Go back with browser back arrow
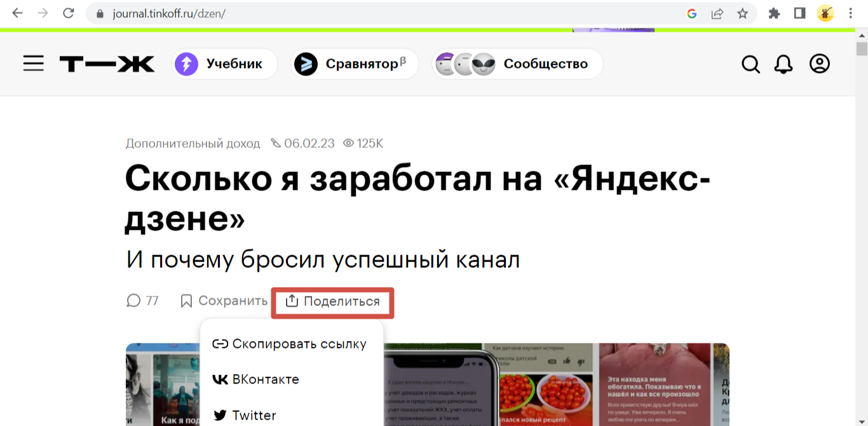 17,13
